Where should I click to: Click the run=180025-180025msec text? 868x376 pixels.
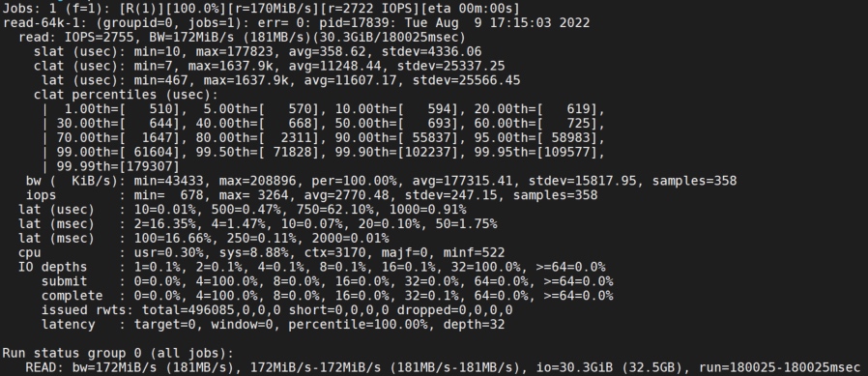(x=779, y=367)
